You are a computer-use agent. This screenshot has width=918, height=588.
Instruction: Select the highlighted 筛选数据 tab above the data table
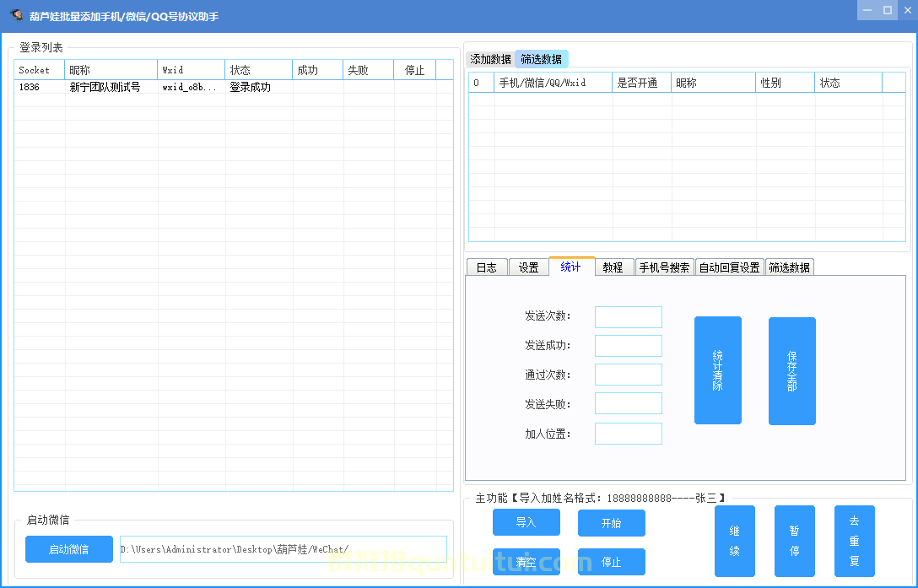pyautogui.click(x=542, y=59)
